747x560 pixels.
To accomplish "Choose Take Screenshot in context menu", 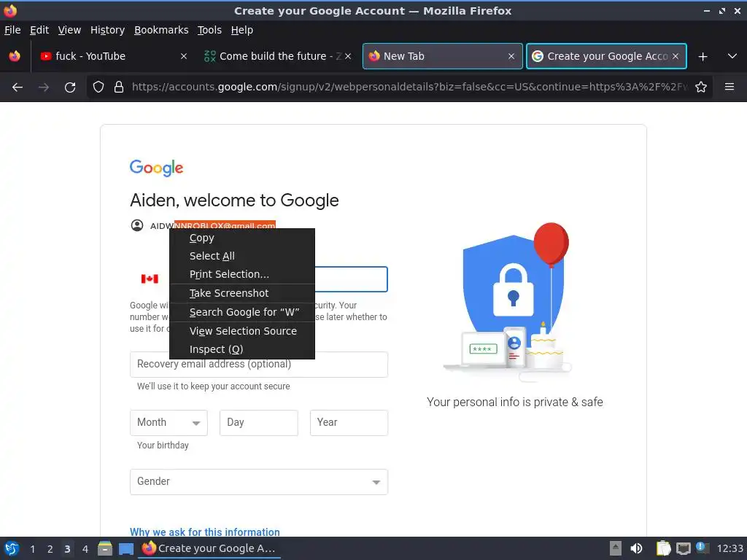I will tap(242, 293).
